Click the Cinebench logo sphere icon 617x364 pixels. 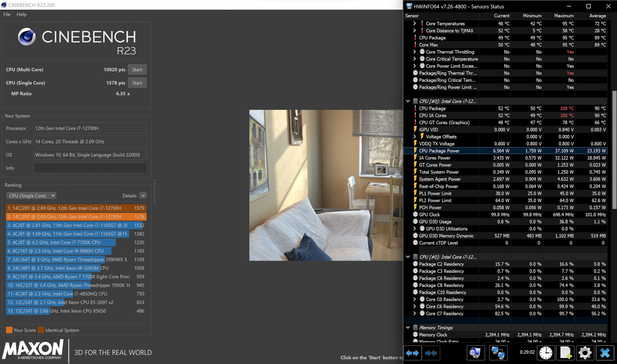[27, 37]
